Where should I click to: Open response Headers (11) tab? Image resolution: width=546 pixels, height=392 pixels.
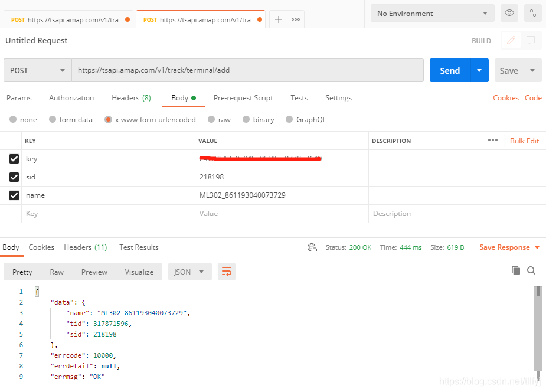[x=86, y=247]
